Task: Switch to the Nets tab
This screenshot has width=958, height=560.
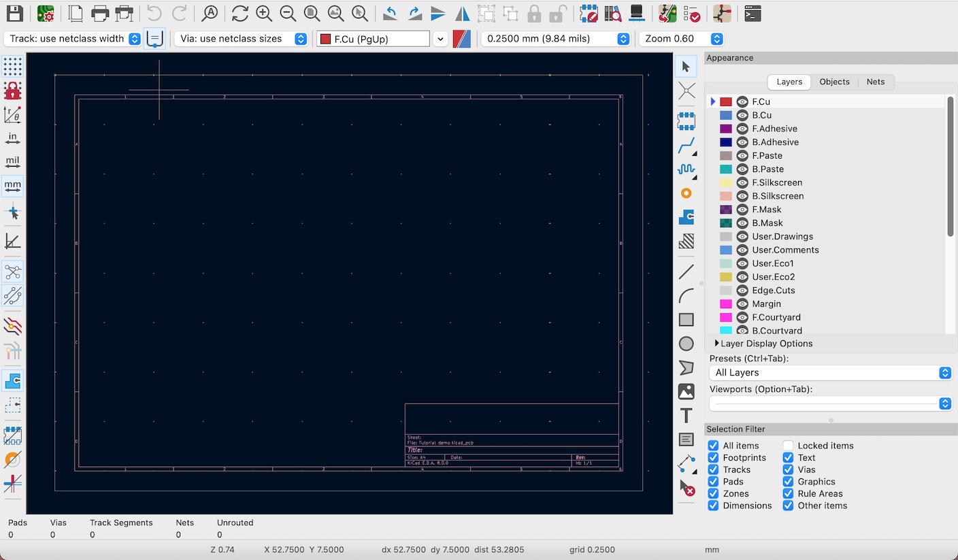Action: [876, 82]
